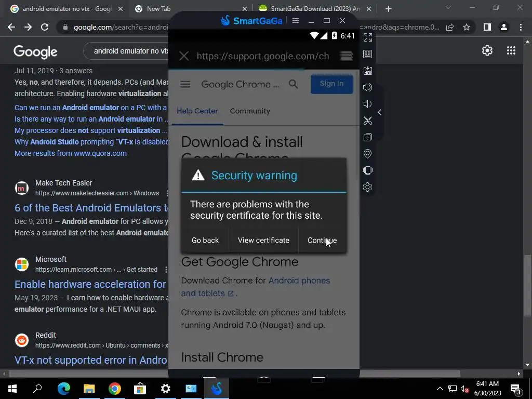Click the Chrome address bar URL

(121, 27)
